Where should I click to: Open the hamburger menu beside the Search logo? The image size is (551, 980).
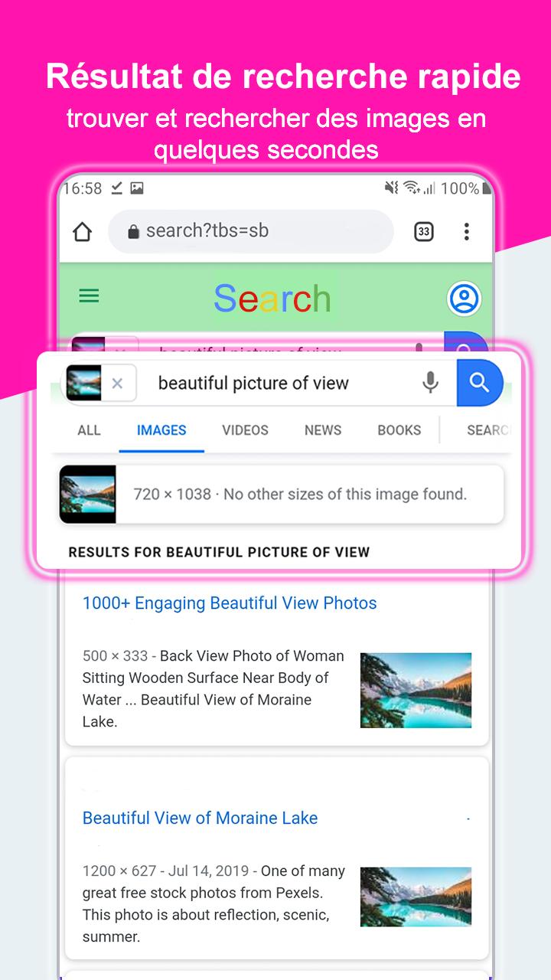point(90,296)
